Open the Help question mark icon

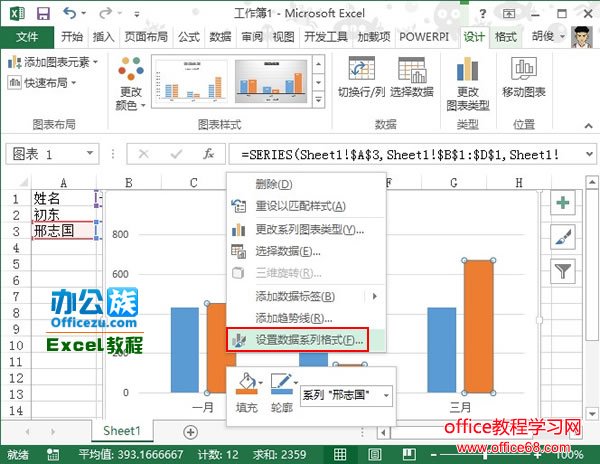click(x=483, y=14)
